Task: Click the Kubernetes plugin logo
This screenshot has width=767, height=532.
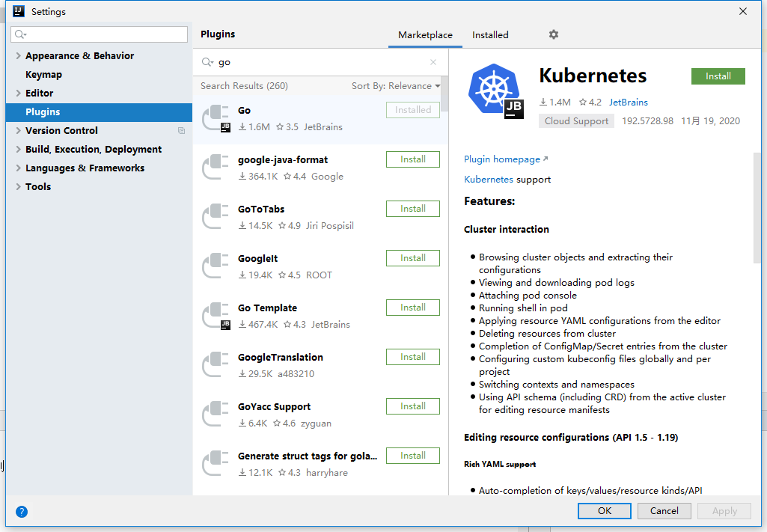Action: pyautogui.click(x=495, y=91)
